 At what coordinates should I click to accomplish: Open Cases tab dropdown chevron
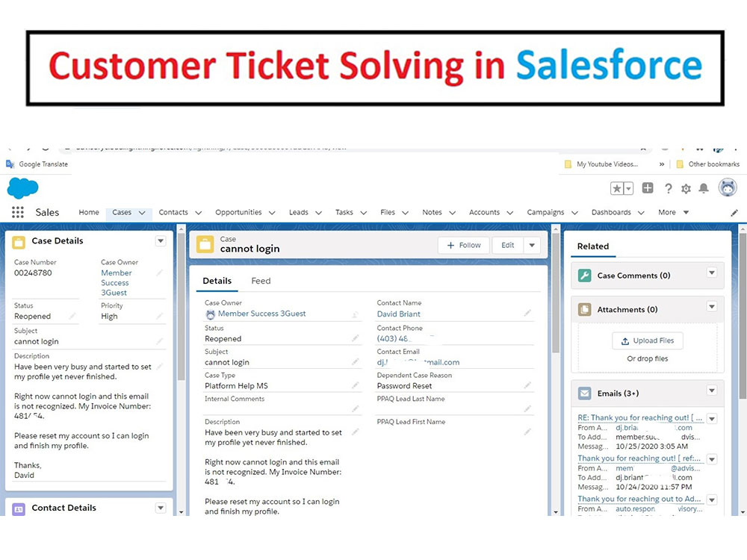(142, 213)
